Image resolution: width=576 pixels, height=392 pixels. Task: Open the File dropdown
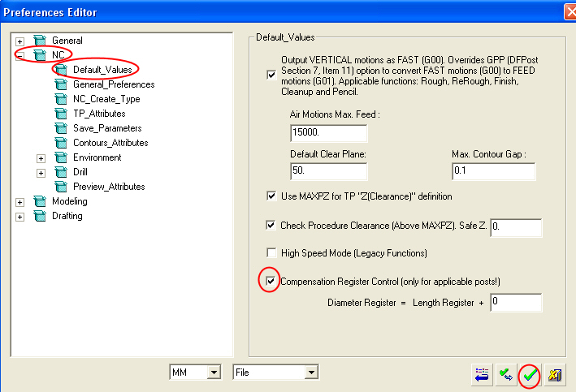pyautogui.click(x=309, y=373)
